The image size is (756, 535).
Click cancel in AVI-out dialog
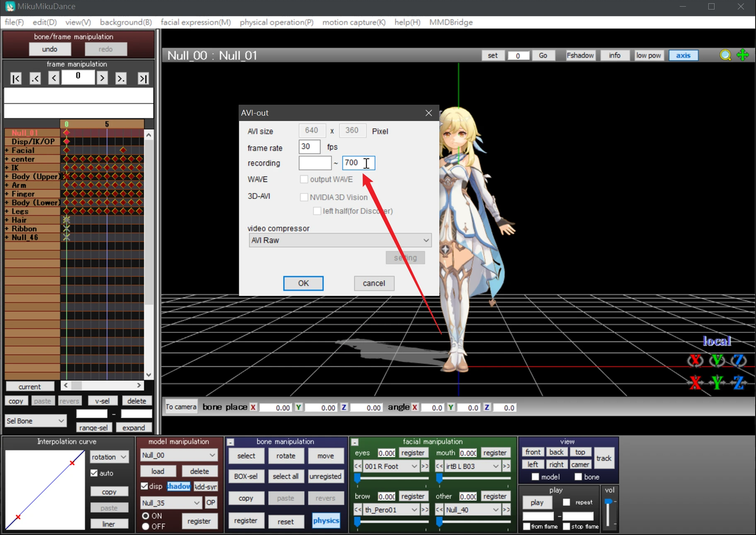[374, 283]
